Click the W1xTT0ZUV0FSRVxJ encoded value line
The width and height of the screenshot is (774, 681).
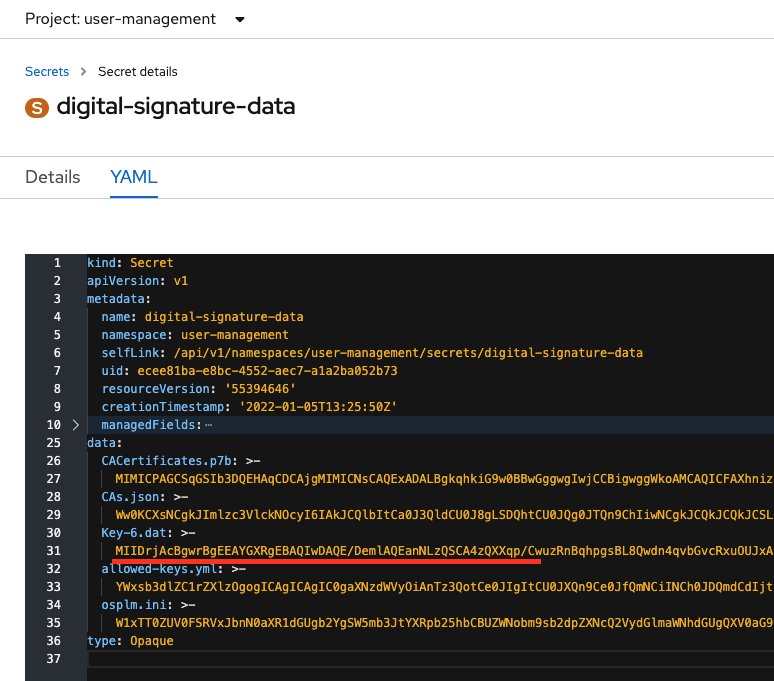click(444, 623)
